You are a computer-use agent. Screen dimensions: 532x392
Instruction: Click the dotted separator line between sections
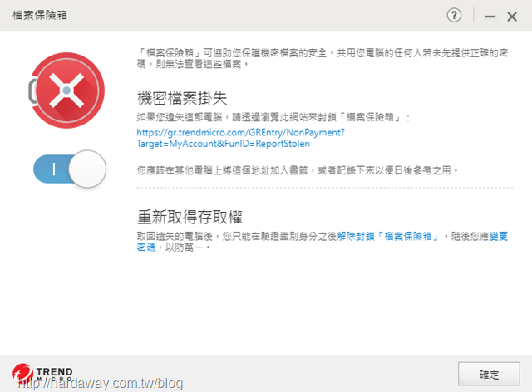click(x=324, y=187)
